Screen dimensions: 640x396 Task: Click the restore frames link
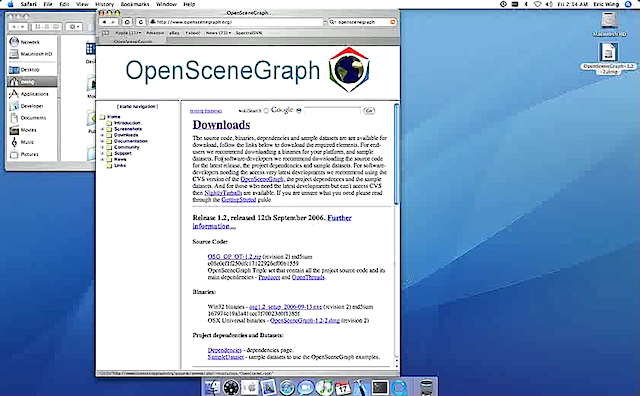[x=206, y=111]
